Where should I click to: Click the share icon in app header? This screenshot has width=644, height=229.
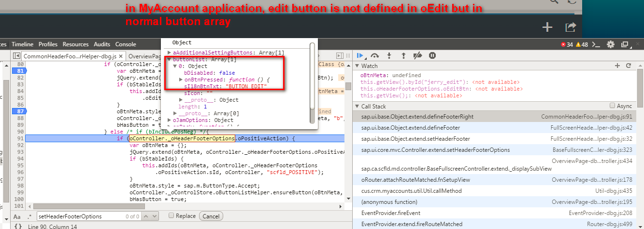571,27
